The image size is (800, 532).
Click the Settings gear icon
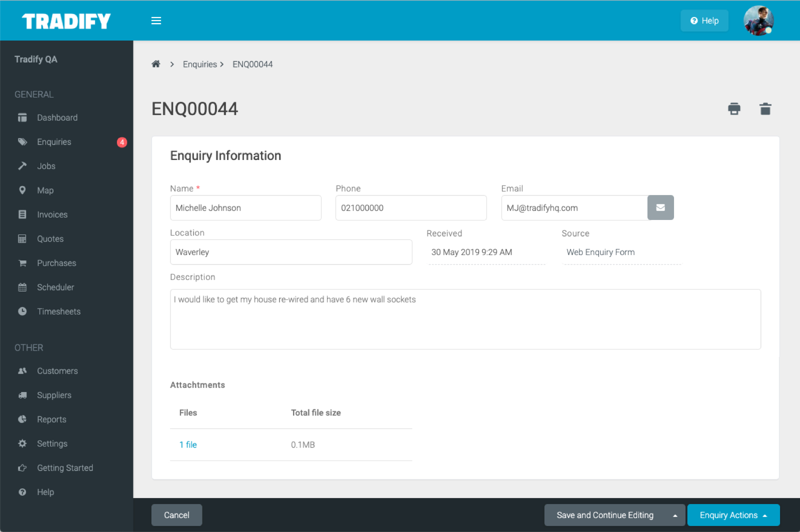pyautogui.click(x=22, y=443)
